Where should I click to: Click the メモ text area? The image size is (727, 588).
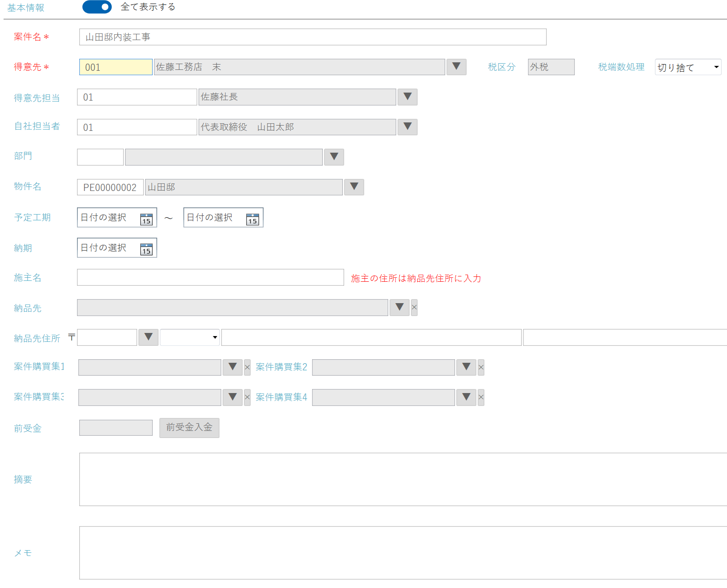pos(403,553)
